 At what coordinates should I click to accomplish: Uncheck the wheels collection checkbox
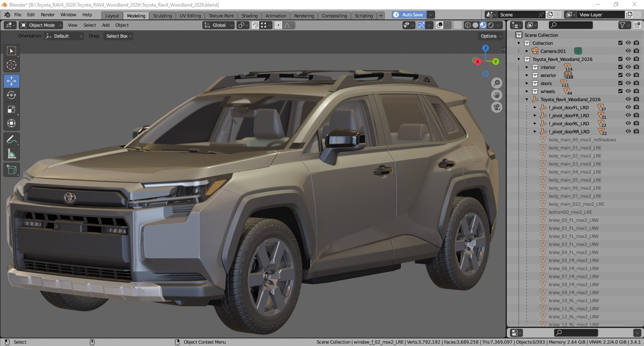[620, 91]
